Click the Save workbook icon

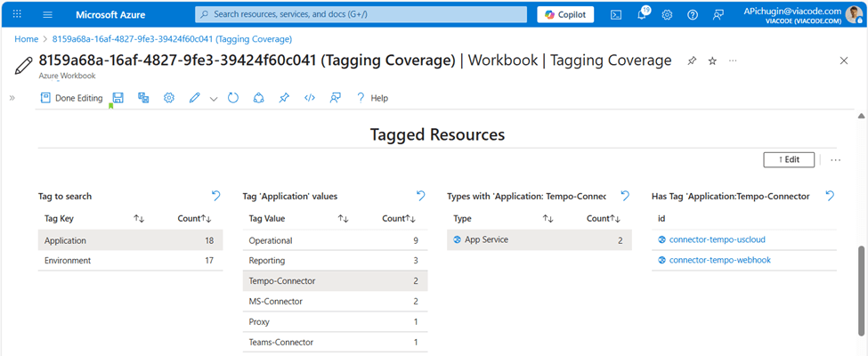point(118,98)
